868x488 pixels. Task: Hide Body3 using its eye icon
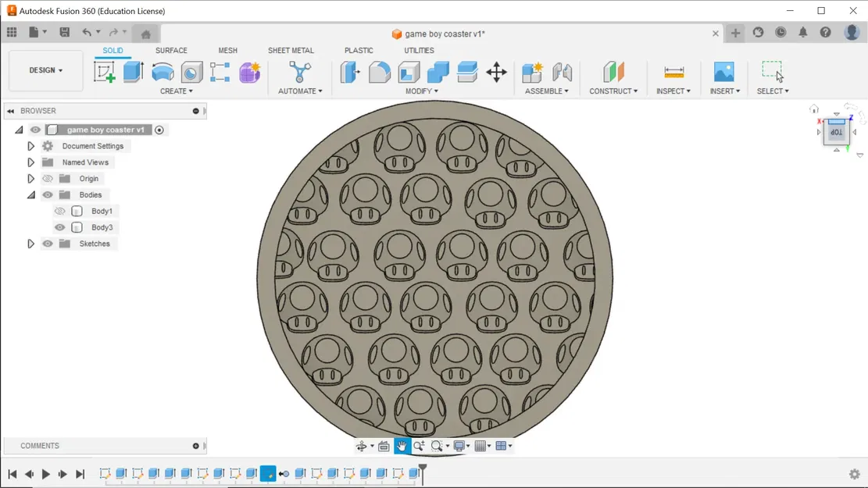tap(60, 227)
